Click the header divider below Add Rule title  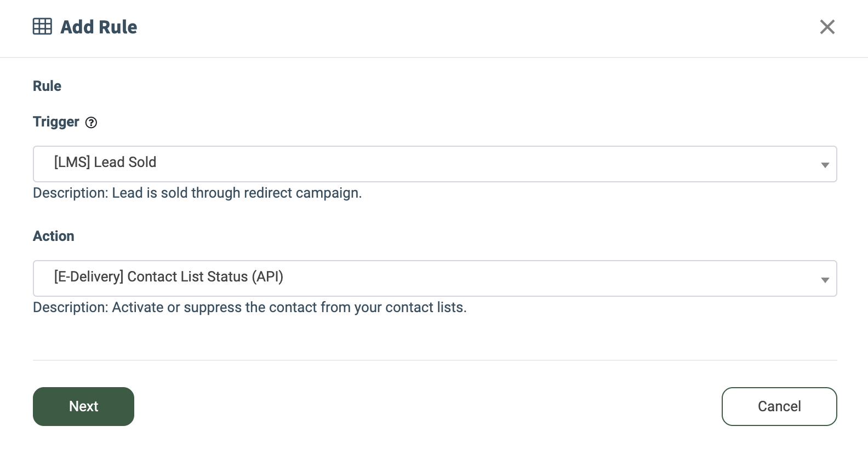click(434, 57)
